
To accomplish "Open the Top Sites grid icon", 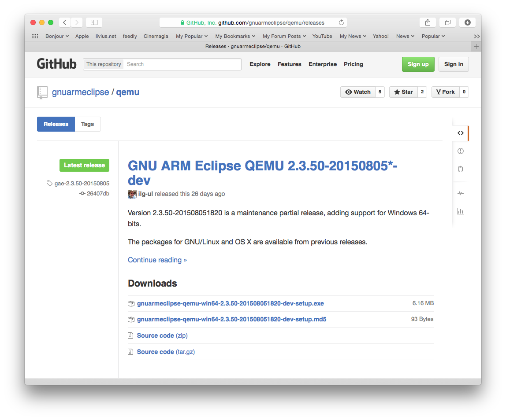I will [x=35, y=36].
